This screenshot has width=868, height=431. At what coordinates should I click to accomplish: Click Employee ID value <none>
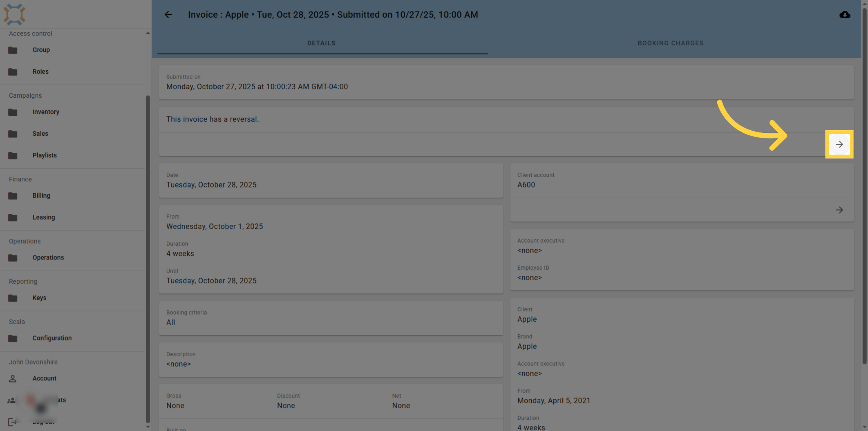529,277
